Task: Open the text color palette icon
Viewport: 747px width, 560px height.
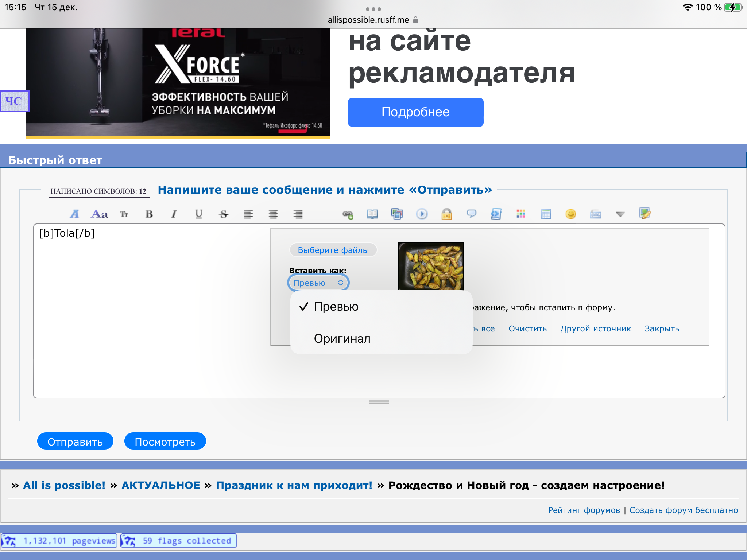Action: point(521,214)
